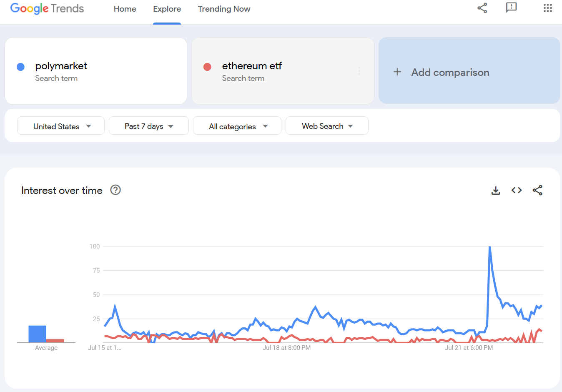
Task: Go to the Home tab
Action: click(x=125, y=9)
